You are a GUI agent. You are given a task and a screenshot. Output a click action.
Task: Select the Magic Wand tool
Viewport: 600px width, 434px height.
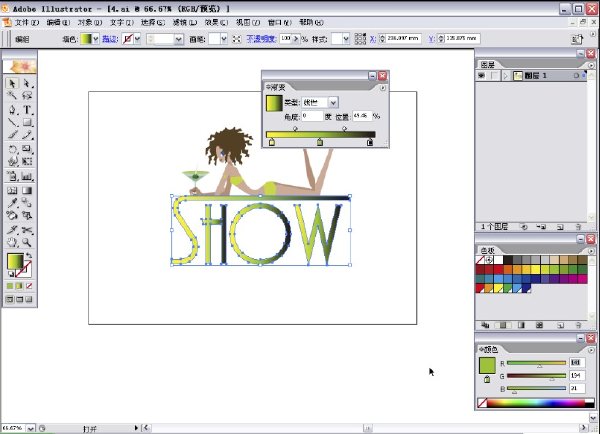(12, 95)
